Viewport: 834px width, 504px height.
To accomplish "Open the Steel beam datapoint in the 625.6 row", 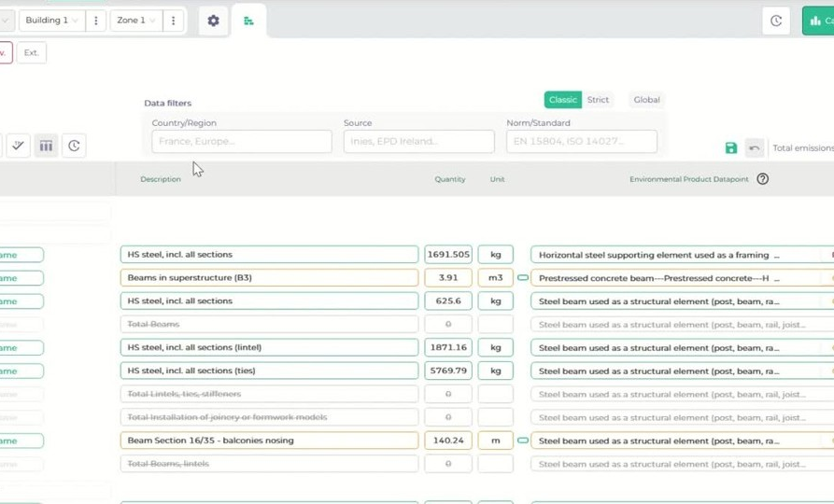I will [683, 301].
